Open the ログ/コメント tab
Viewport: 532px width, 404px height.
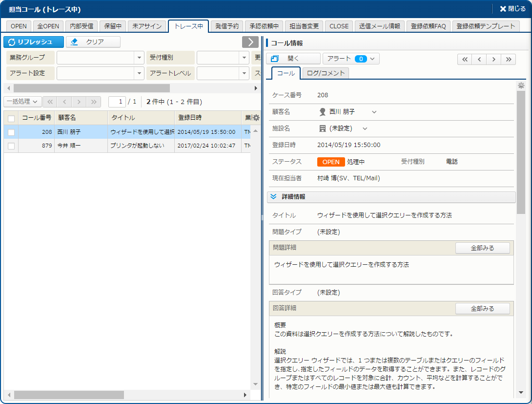326,73
